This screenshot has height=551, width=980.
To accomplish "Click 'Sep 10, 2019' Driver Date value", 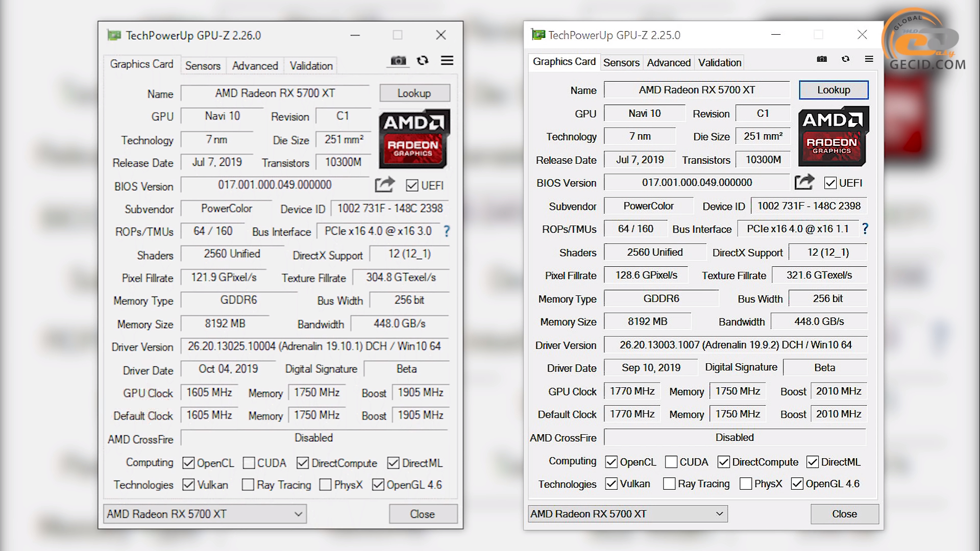I will pos(651,368).
